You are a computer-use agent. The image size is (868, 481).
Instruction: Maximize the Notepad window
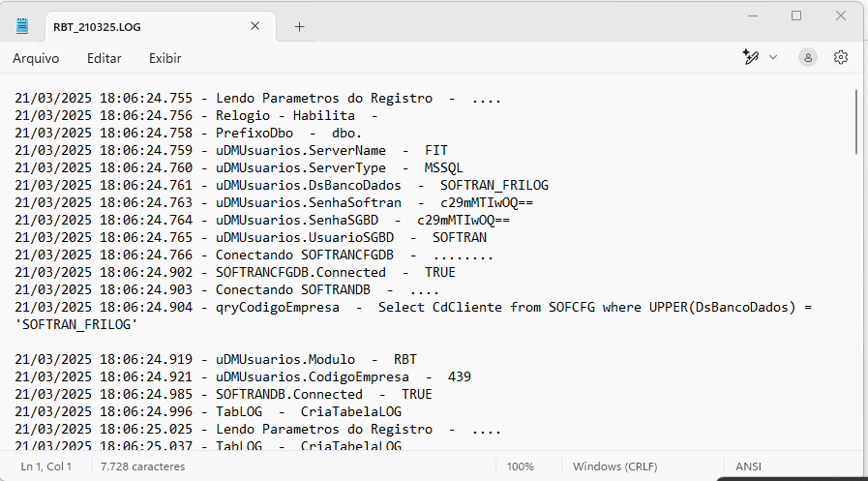coord(796,15)
